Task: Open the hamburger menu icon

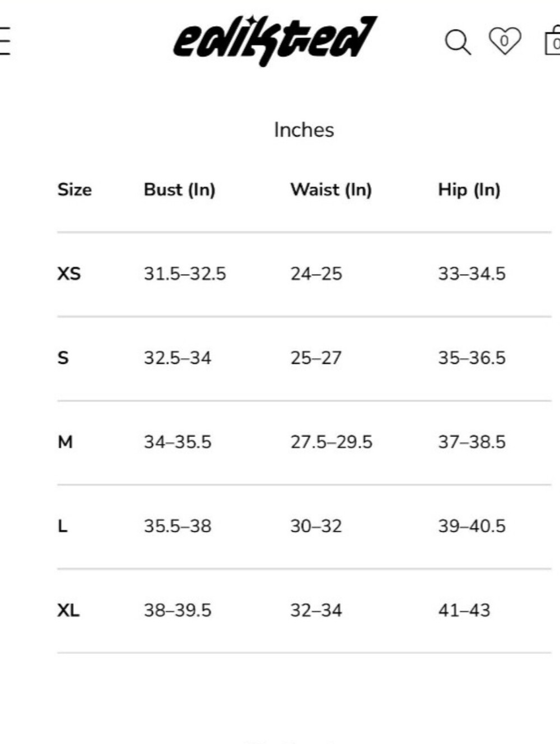Action: [x=4, y=41]
